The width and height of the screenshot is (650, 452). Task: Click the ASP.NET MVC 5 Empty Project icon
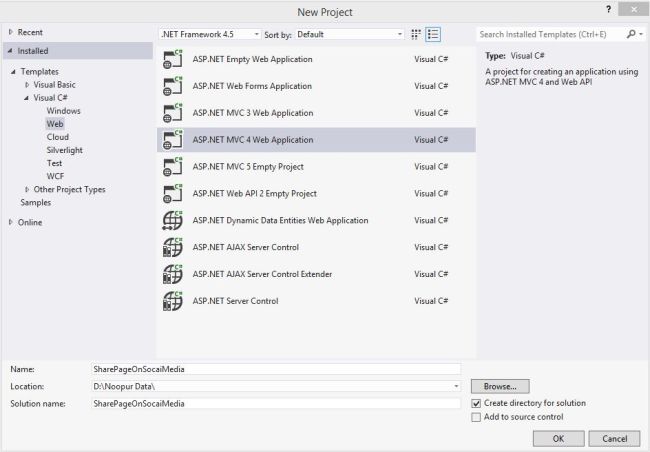click(x=172, y=167)
